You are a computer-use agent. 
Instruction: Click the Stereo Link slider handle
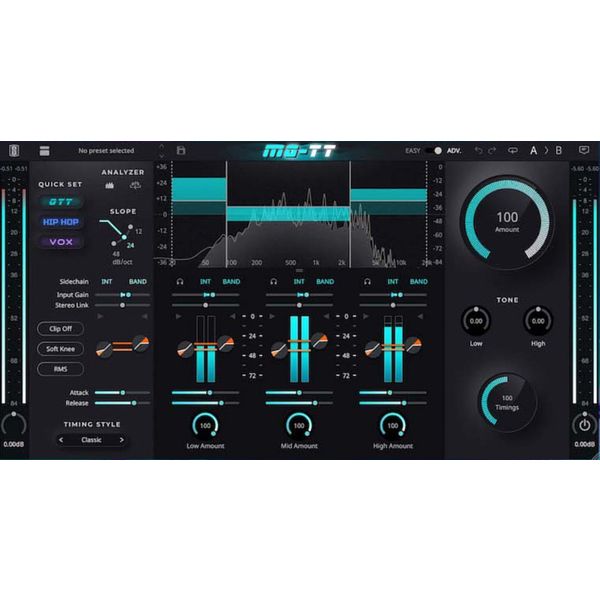[122, 305]
